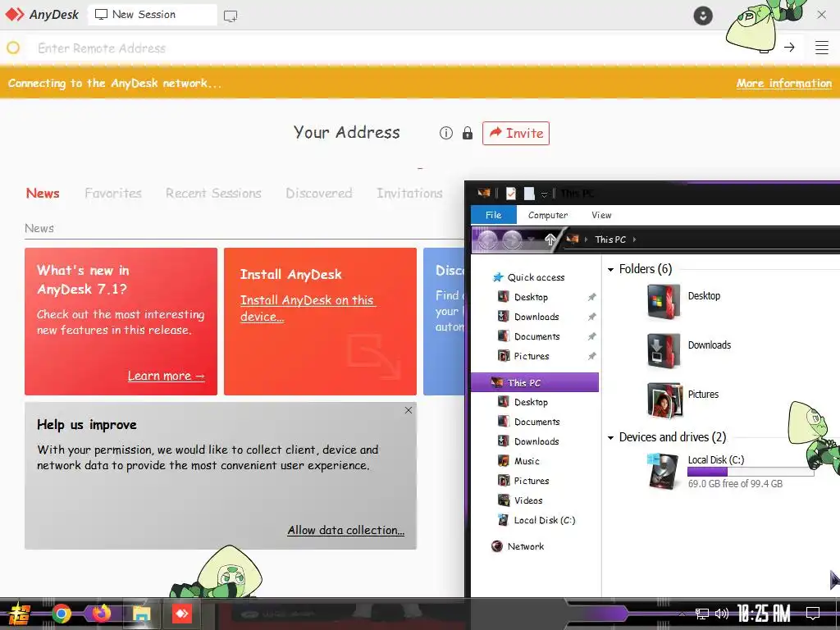Click What's new in AnyDesk 7.1 card
The image size is (840, 630).
121,322
